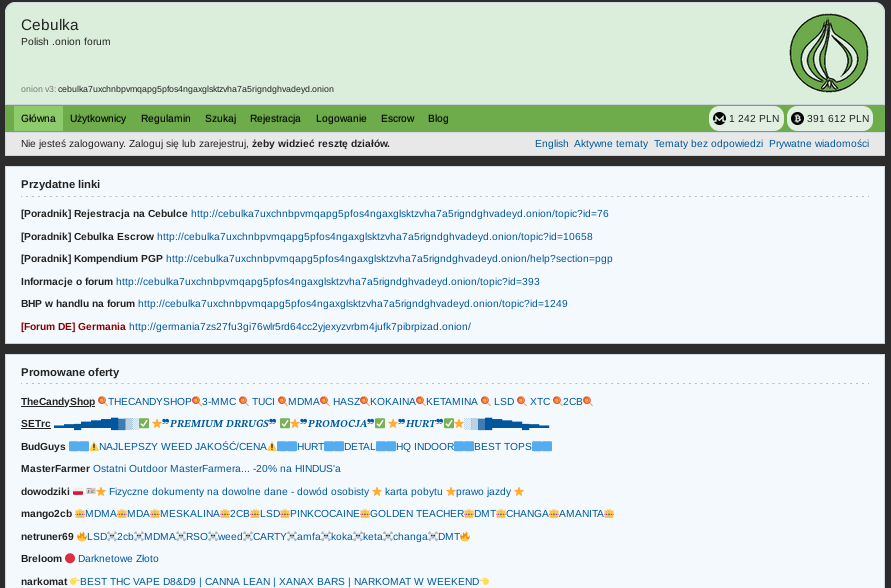Click the mango2cb username text

[47, 514]
